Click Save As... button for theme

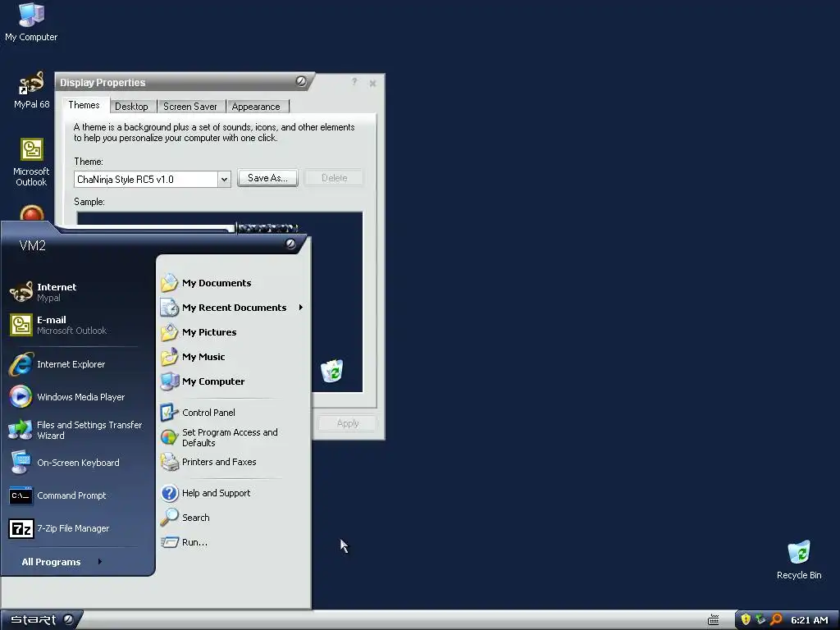(267, 178)
